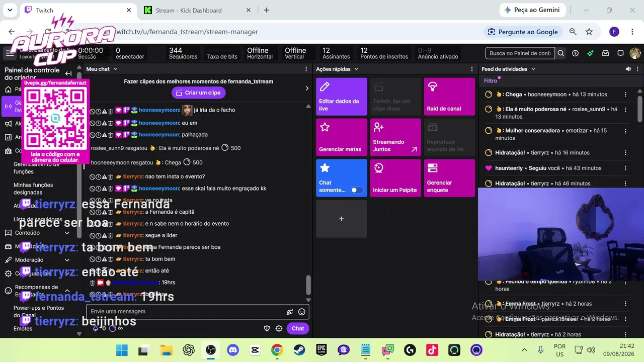Image resolution: width=644 pixels, height=362 pixels.
Task: Expand the Conteúdo sidebar section
Action: tap(67, 233)
